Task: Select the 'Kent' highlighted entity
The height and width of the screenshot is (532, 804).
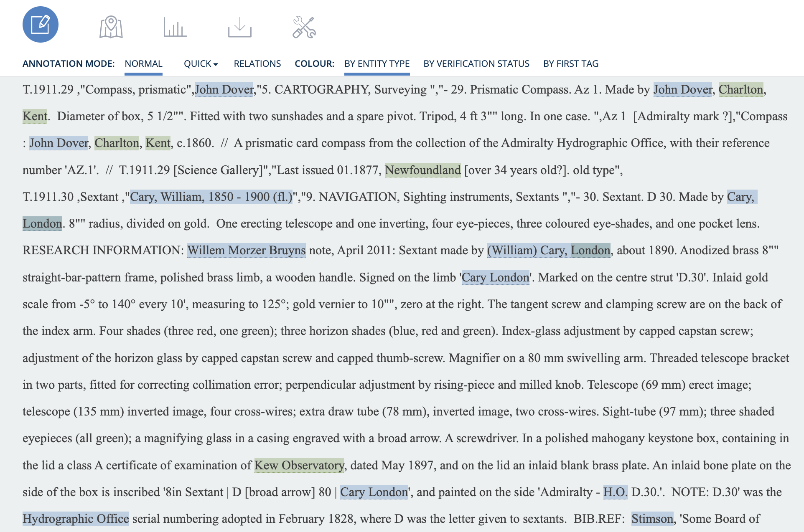Action: [35, 116]
